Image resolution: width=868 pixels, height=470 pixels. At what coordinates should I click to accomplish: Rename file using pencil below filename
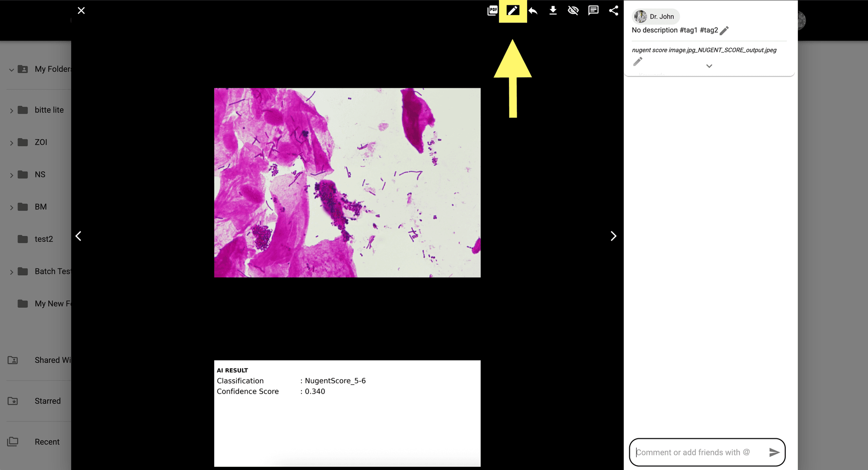point(637,61)
